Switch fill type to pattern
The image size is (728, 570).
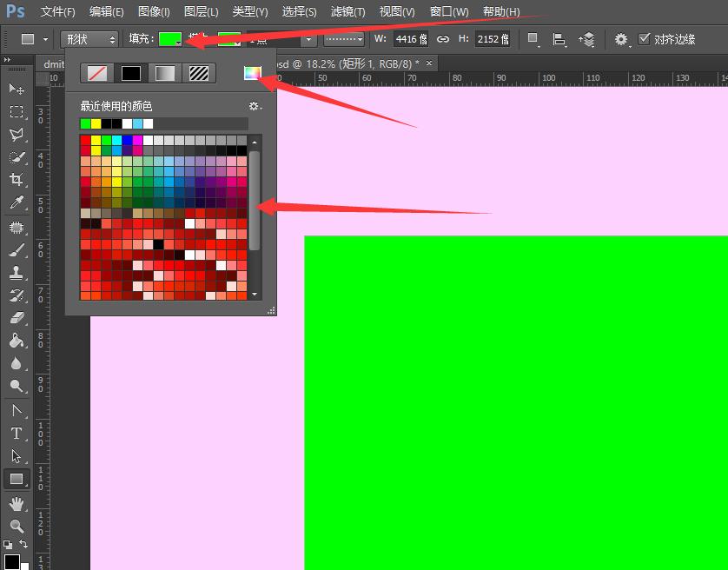(199, 74)
